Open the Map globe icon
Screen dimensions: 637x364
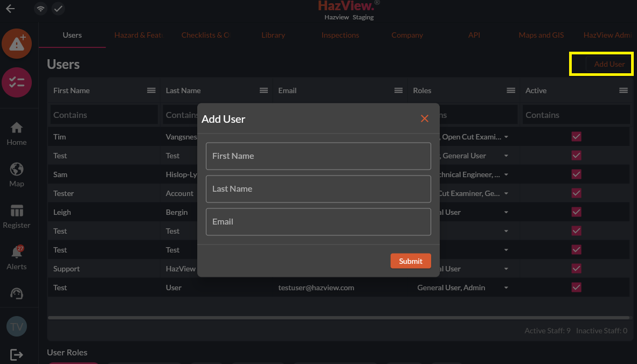click(x=17, y=175)
